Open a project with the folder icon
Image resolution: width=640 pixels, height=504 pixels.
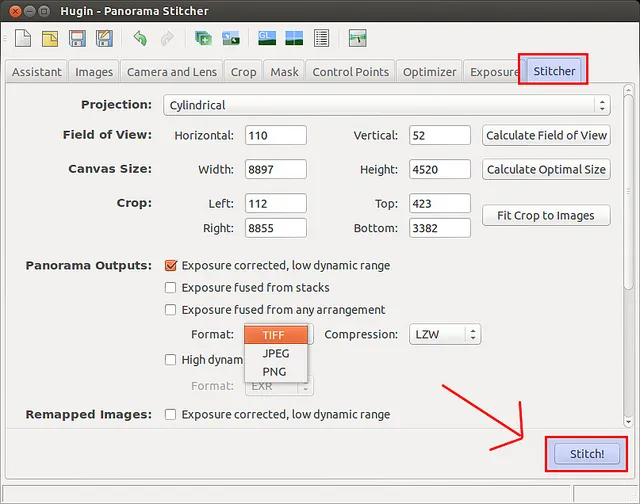(x=50, y=39)
